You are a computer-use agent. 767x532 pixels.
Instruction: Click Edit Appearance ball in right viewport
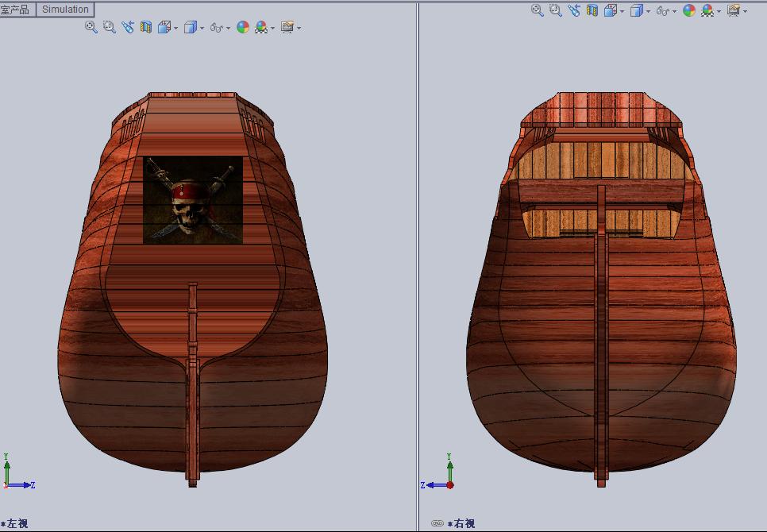[x=689, y=10]
